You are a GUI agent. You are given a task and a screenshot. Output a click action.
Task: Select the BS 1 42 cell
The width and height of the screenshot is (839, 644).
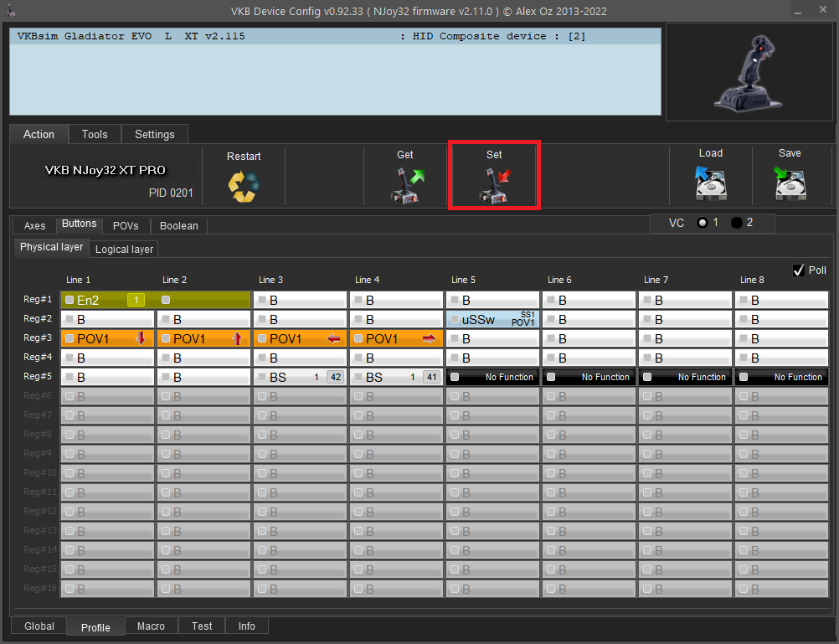(300, 378)
